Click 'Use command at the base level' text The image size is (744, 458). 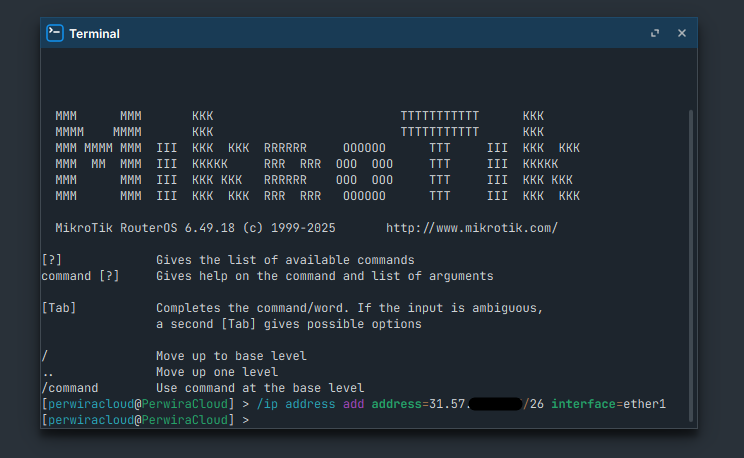(260, 388)
